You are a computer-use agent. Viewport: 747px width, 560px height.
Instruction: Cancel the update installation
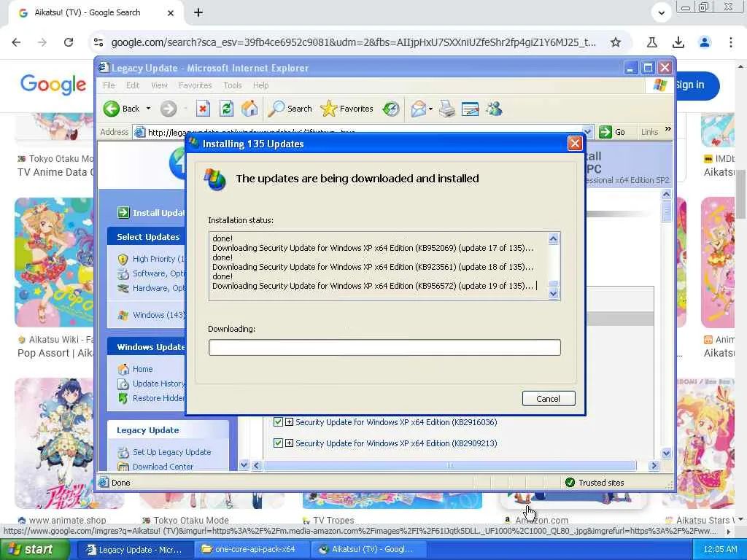[549, 399]
